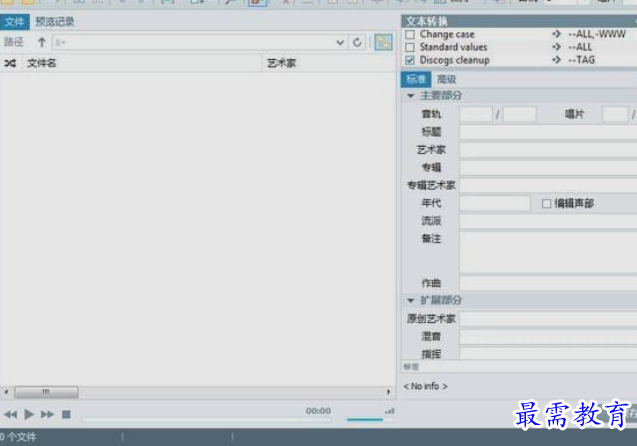Select the 标准 tag tab
This screenshot has height=446, width=637.
pos(416,79)
